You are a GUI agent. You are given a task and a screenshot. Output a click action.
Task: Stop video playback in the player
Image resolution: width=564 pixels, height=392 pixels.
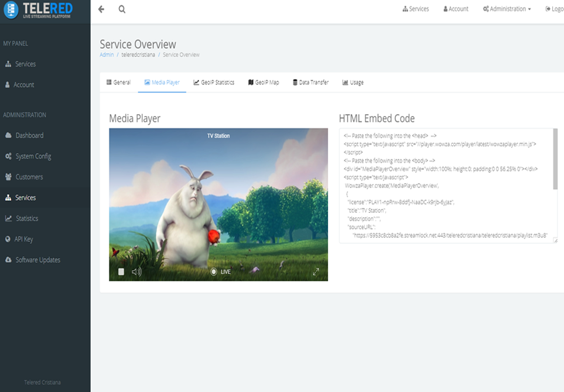[121, 272]
